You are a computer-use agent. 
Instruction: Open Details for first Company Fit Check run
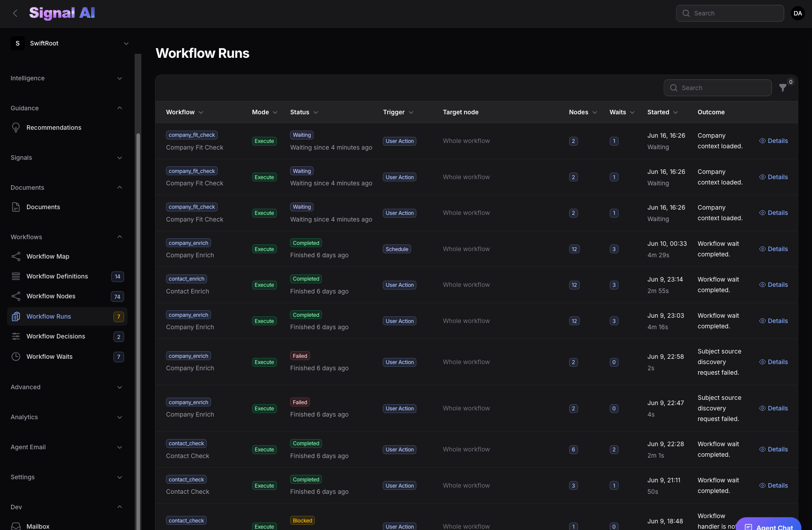(774, 141)
